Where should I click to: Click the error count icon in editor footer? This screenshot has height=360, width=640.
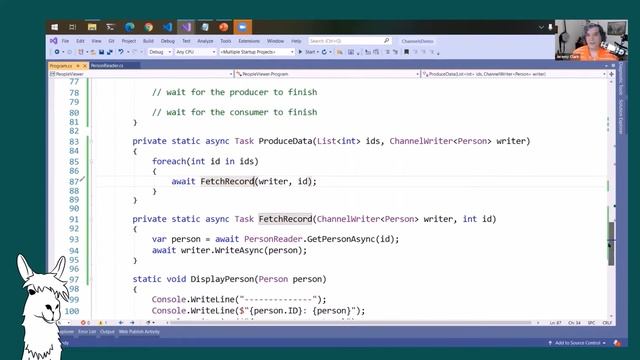click(x=83, y=322)
